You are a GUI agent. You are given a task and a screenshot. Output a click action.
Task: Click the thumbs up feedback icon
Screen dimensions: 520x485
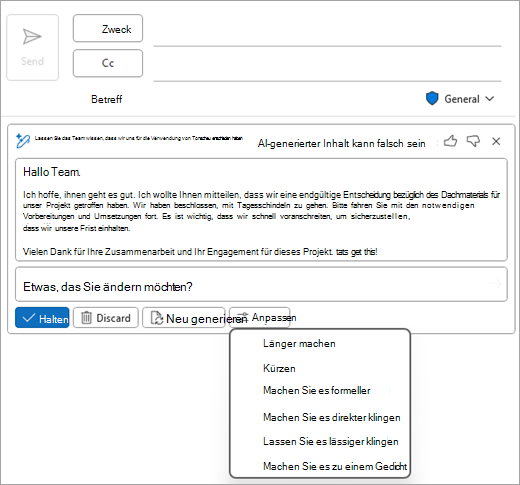pos(450,141)
